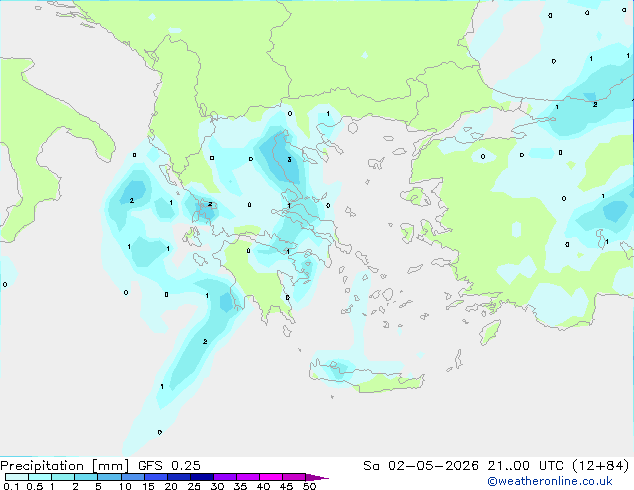
Task: Click the over-50 arrow tip of legend
Action: pos(317,477)
